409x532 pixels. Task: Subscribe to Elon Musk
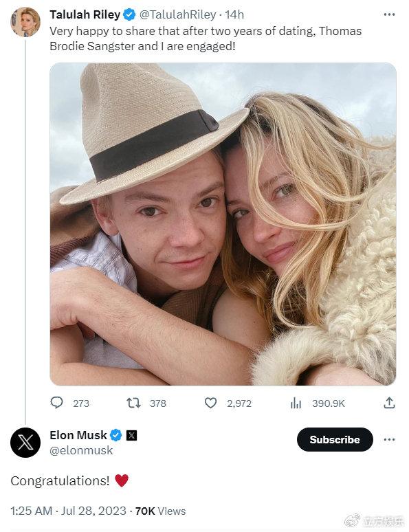(x=335, y=439)
